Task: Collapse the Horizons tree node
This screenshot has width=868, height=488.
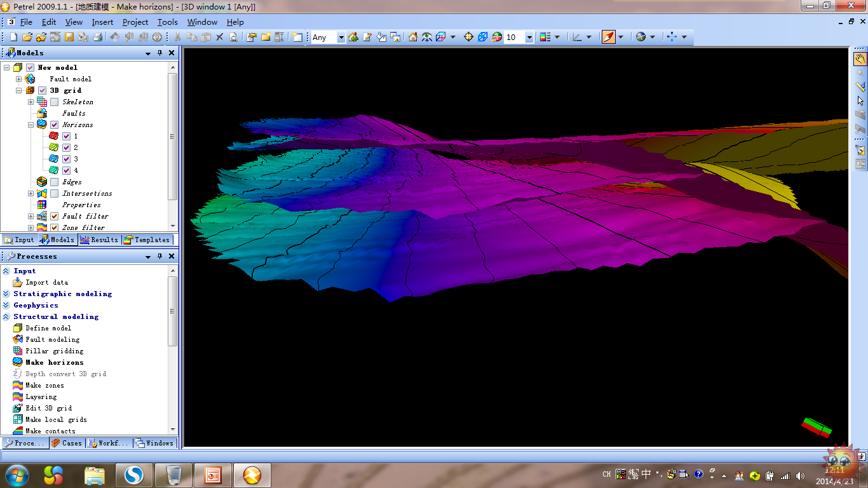Action: 31,125
